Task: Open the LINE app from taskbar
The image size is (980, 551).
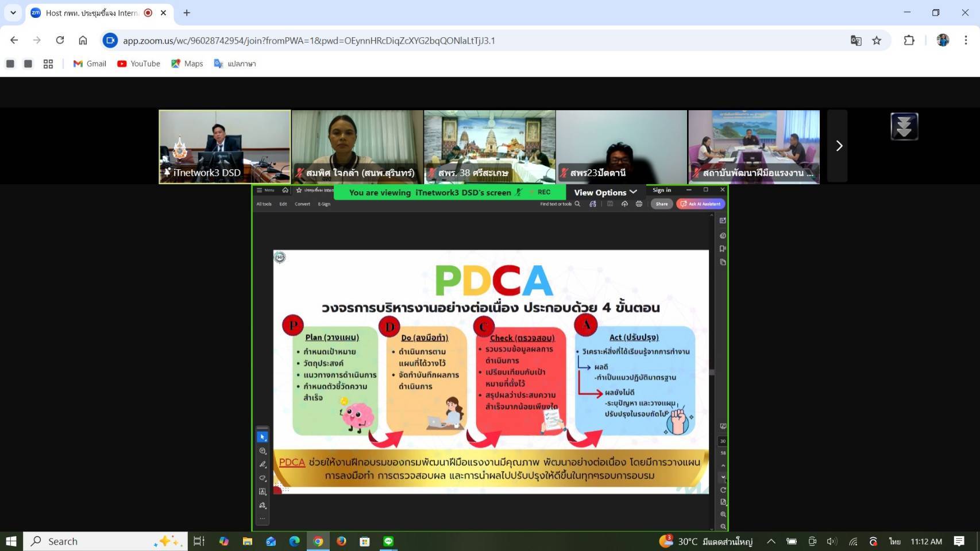Action: pyautogui.click(x=388, y=541)
